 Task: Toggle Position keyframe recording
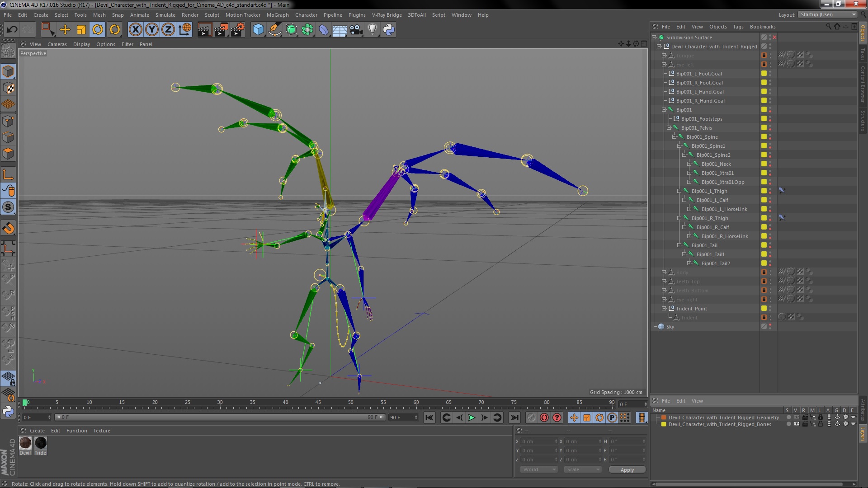click(574, 418)
